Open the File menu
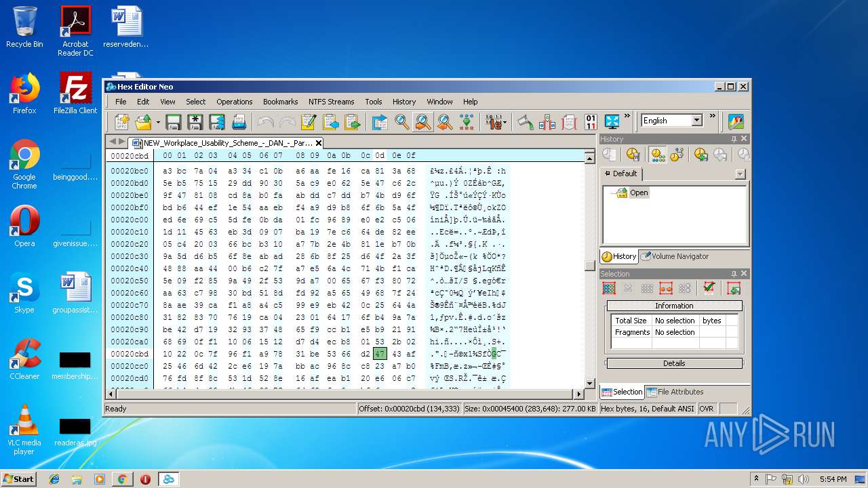Viewport: 868px width, 488px height. pyautogui.click(x=121, y=102)
